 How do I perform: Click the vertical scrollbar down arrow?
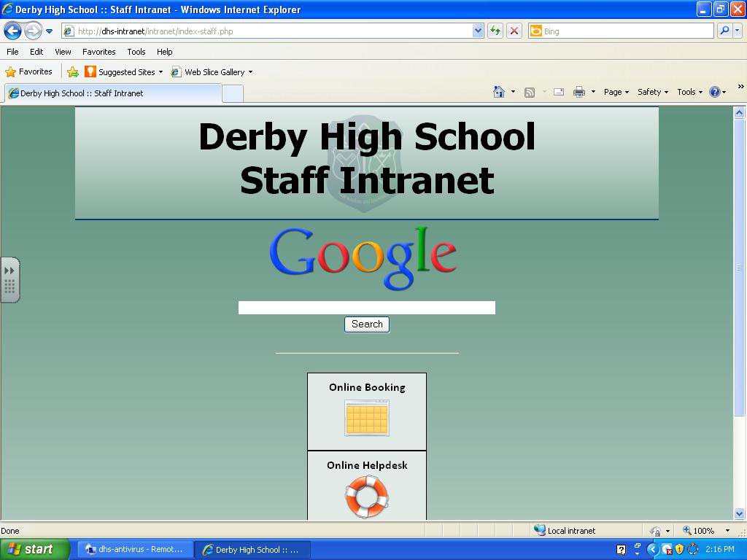739,514
